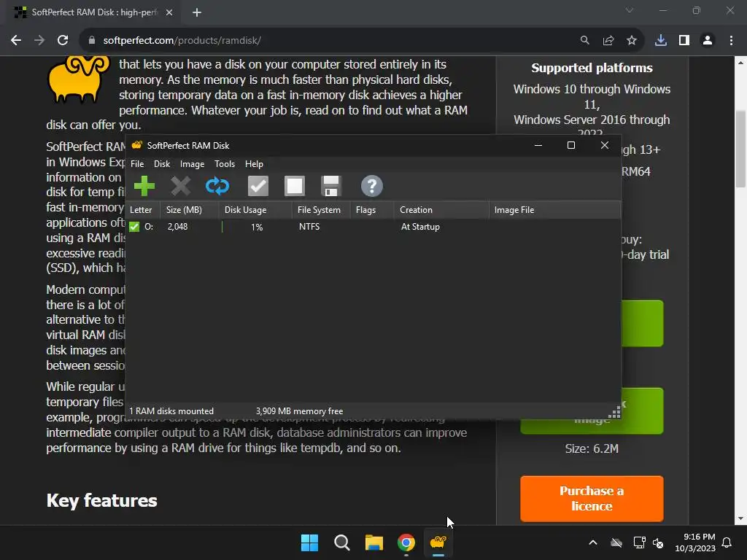Click the '1 RAM disks mounted' status text
747x560 pixels.
point(171,411)
